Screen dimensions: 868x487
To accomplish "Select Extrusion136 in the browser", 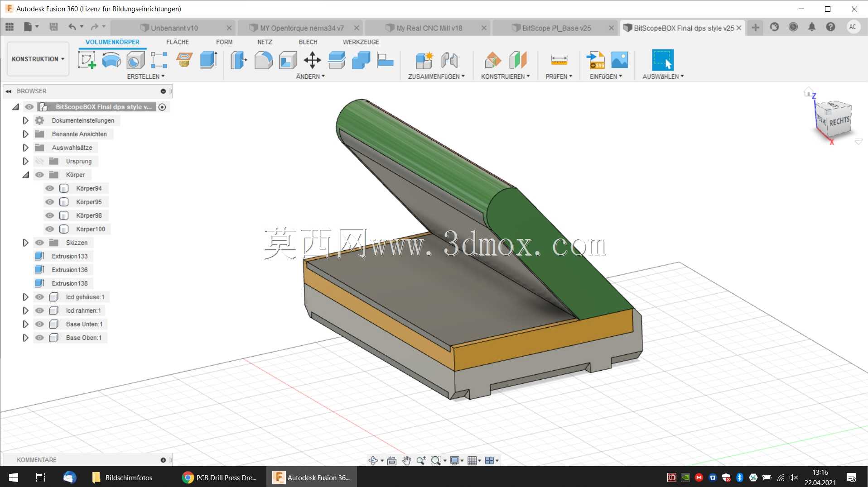I will tap(69, 270).
